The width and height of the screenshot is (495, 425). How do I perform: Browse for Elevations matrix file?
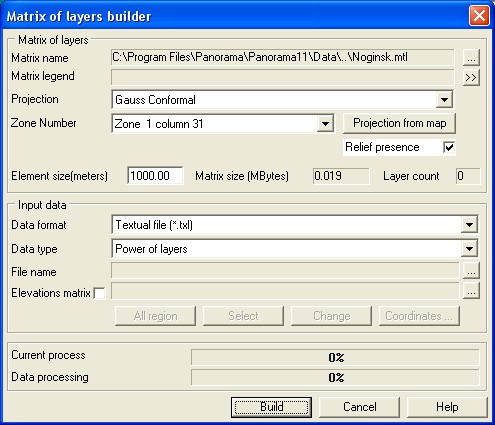click(471, 291)
